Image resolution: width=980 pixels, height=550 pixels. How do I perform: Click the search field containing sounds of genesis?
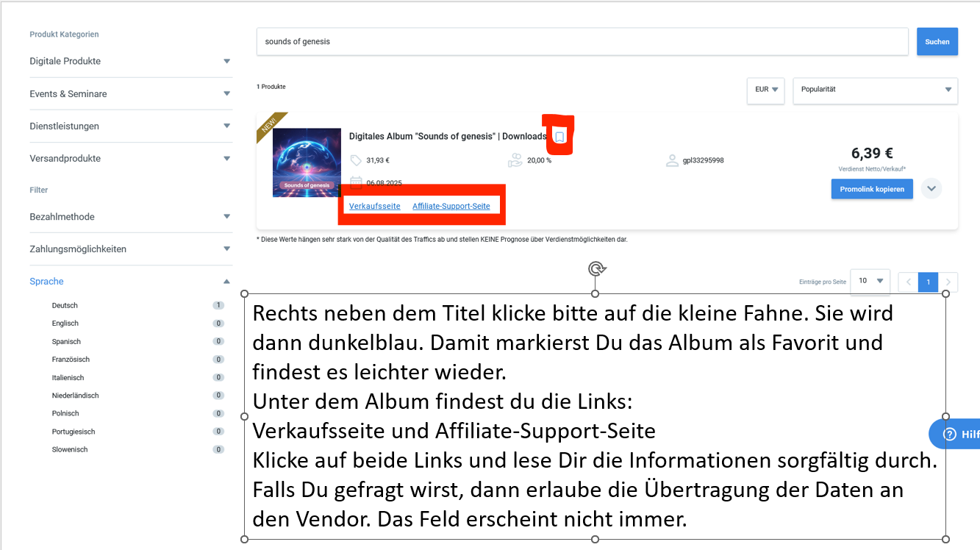582,42
